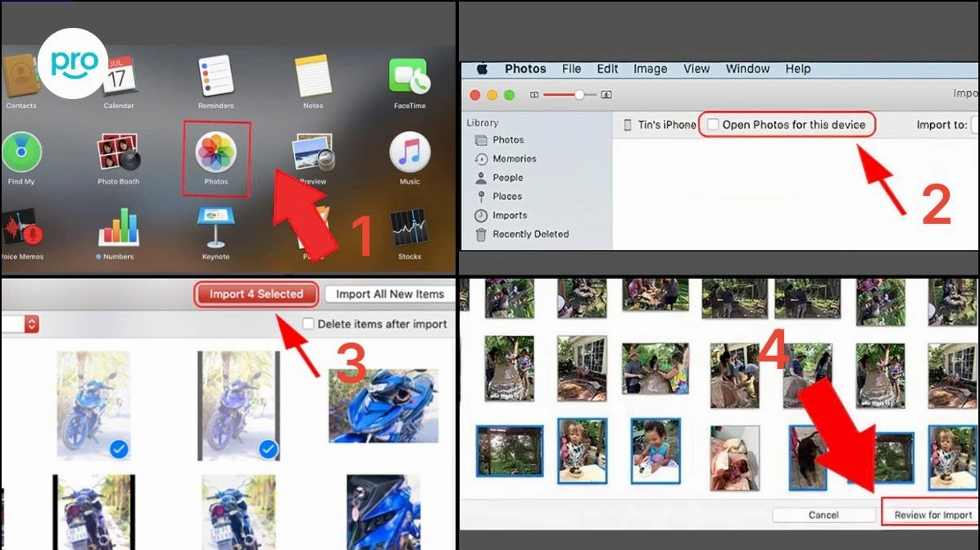
Task: Open the red album dropdown stepper
Action: [x=31, y=325]
